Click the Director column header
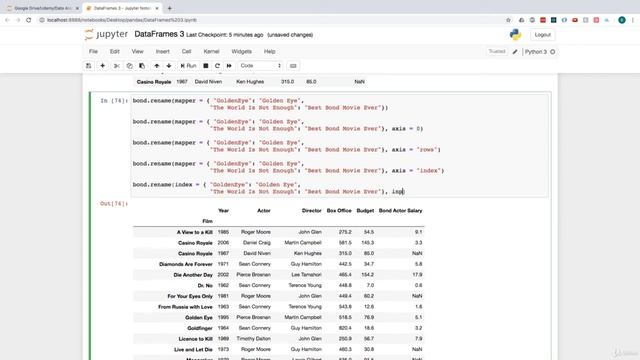The image size is (640, 360). point(311,211)
